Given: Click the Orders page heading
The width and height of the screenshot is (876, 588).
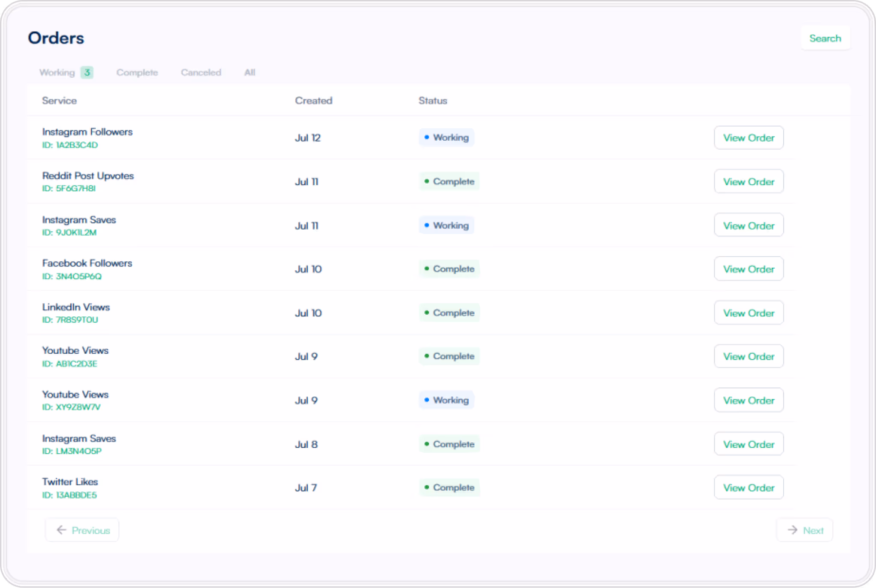Looking at the screenshot, I should coord(56,38).
